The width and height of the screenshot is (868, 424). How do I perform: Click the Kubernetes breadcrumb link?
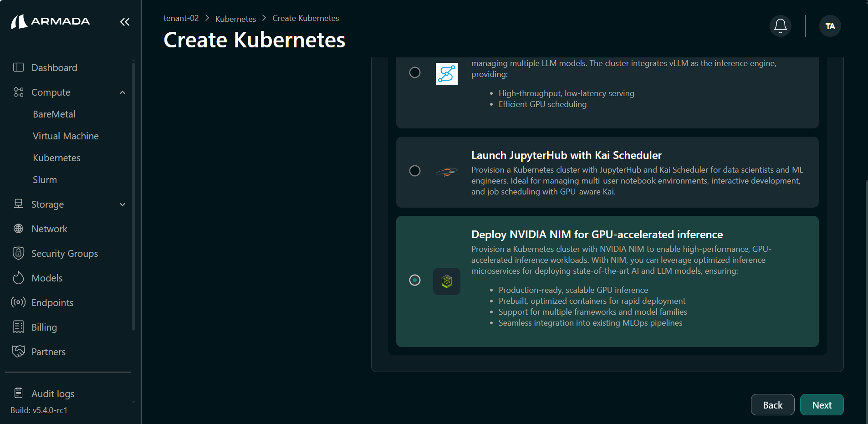[x=235, y=19]
